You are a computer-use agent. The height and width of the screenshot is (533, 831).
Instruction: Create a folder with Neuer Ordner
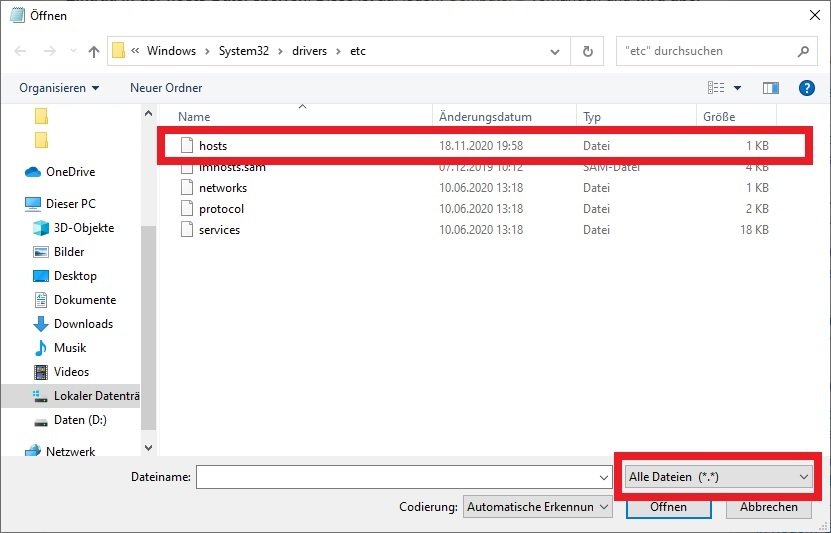(x=166, y=88)
